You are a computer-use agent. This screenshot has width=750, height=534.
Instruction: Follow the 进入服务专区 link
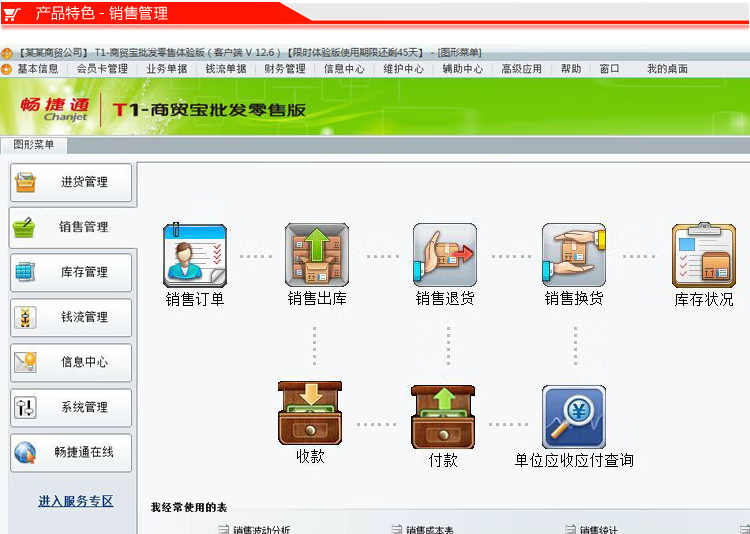76,501
